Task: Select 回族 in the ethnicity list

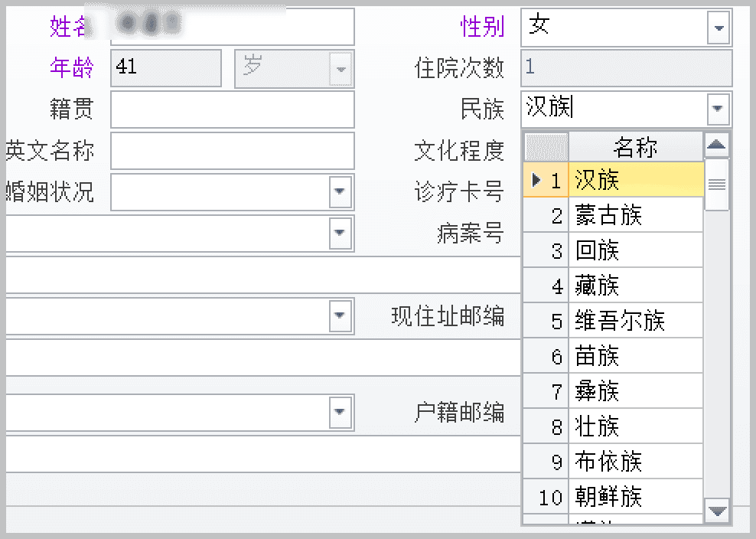Action: click(636, 250)
